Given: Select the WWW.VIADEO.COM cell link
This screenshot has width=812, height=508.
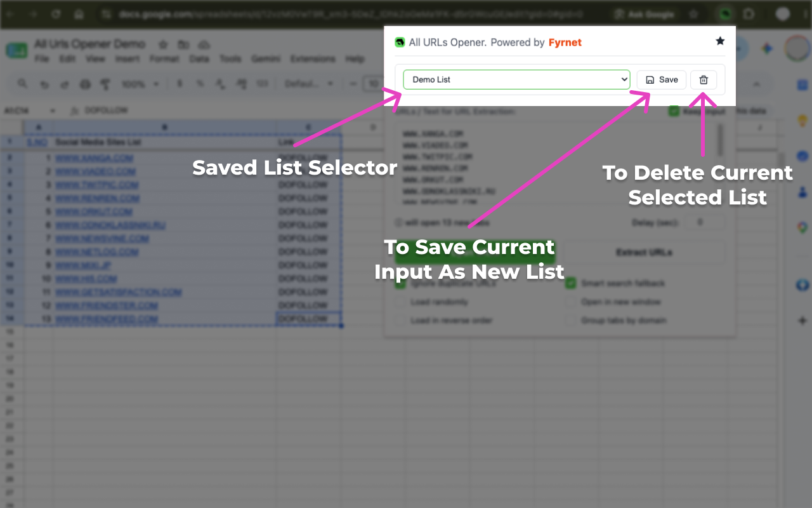Looking at the screenshot, I should pos(95,171).
